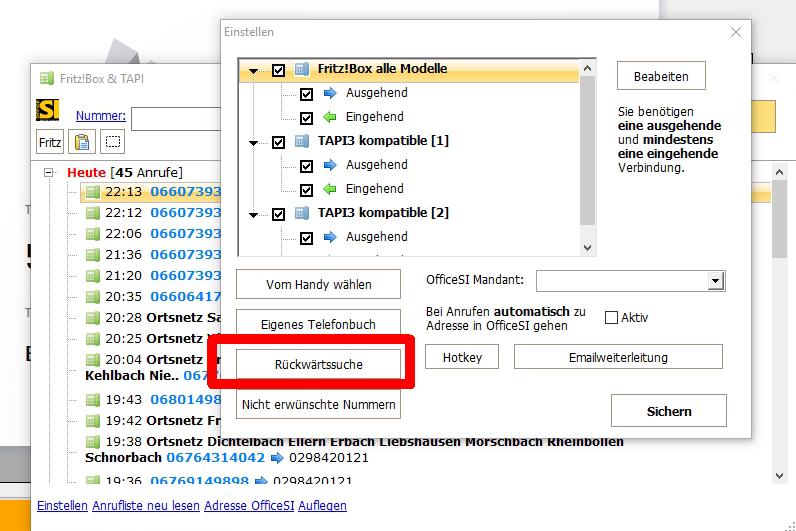This screenshot has height=531, width=796.
Task: Click phone icon of the 20:28 call
Action: [x=92, y=318]
